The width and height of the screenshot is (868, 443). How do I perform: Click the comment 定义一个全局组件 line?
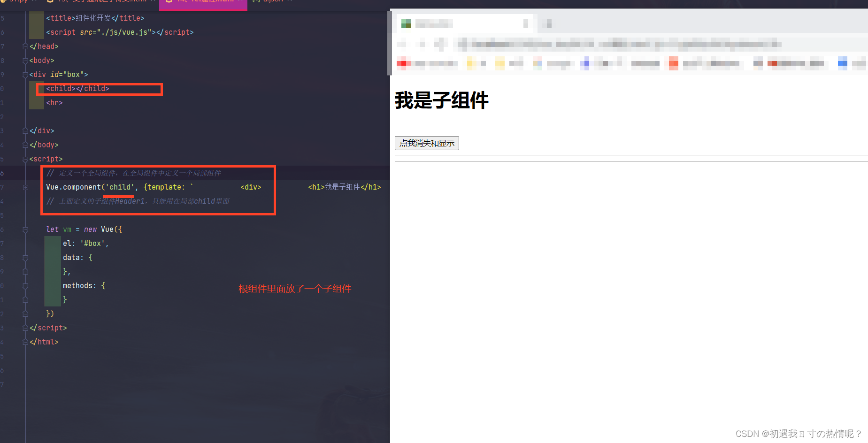pos(133,173)
